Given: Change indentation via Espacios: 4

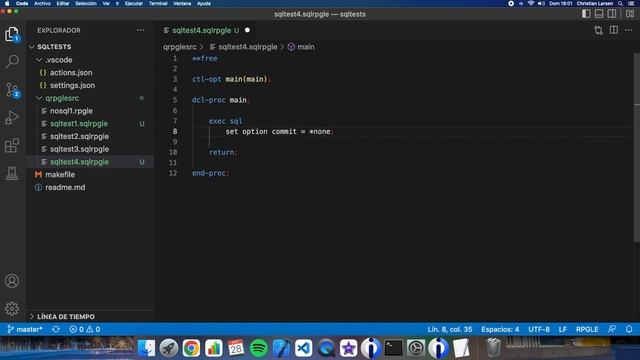Looking at the screenshot, I should (x=500, y=329).
